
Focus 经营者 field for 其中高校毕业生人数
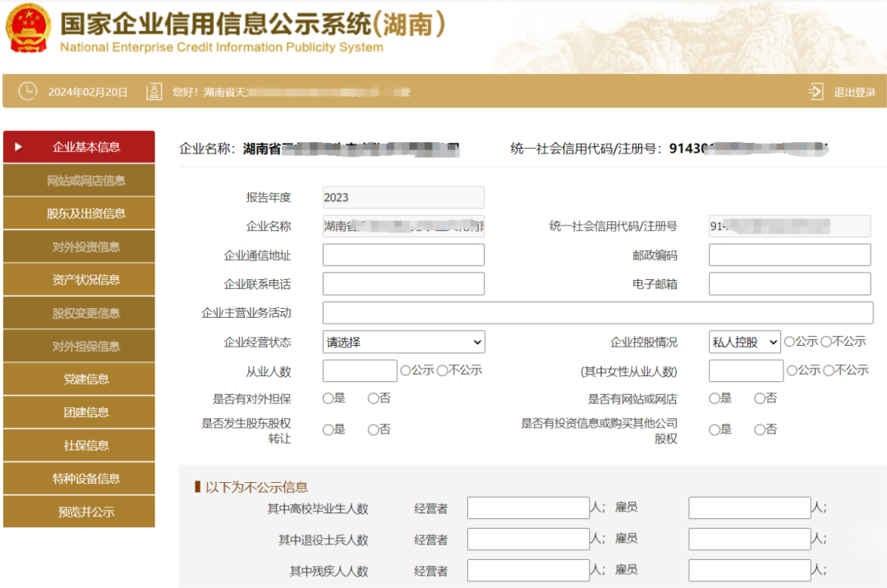[528, 508]
